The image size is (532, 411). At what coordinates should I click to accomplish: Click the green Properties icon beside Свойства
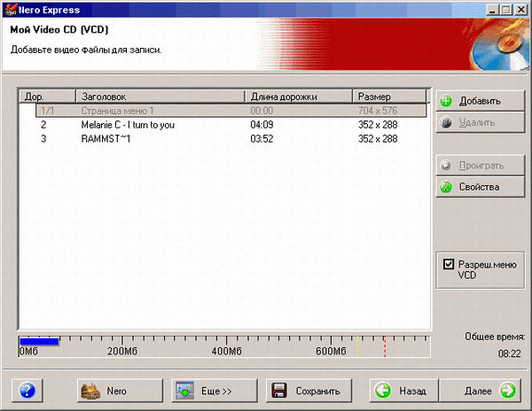click(446, 187)
